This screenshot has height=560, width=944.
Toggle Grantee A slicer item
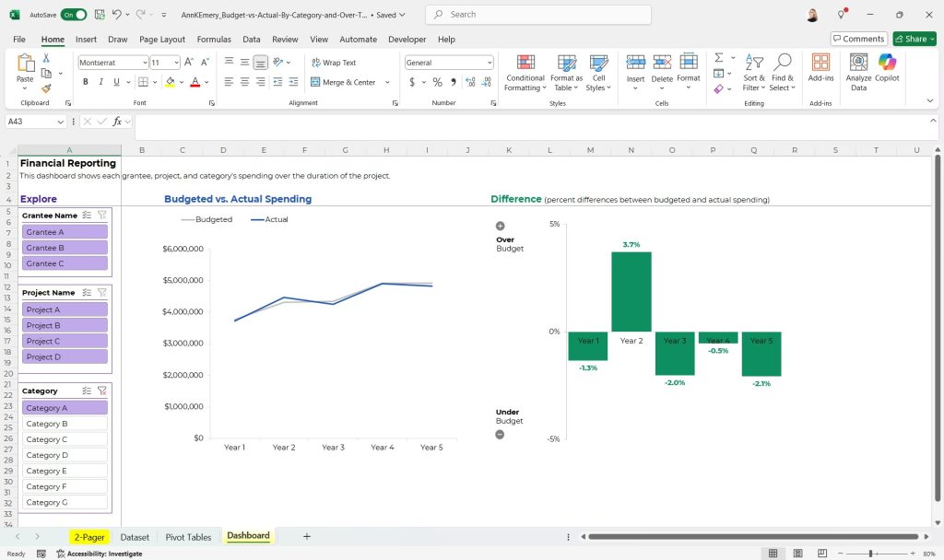(x=65, y=231)
